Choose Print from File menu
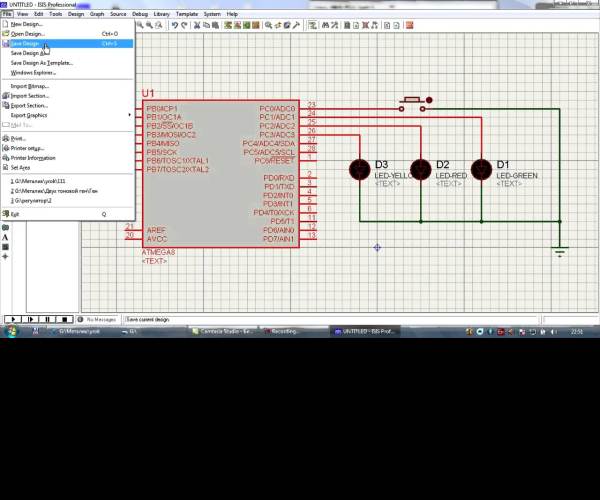 pyautogui.click(x=67, y=138)
